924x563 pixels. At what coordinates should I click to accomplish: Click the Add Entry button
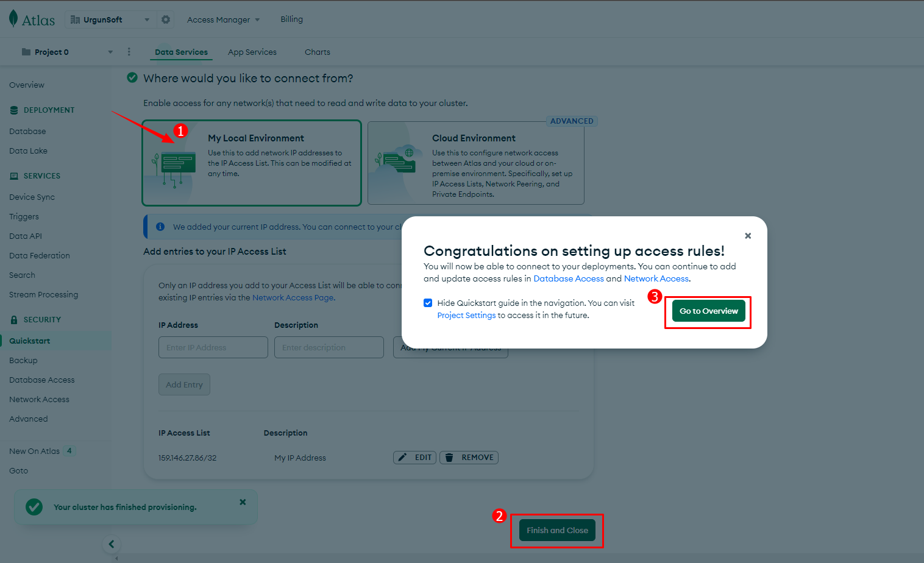184,384
